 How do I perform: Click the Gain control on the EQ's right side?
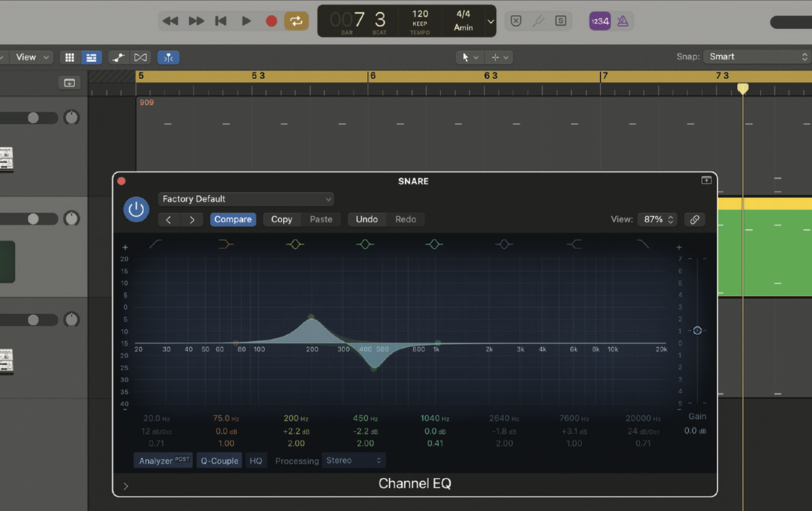click(697, 330)
